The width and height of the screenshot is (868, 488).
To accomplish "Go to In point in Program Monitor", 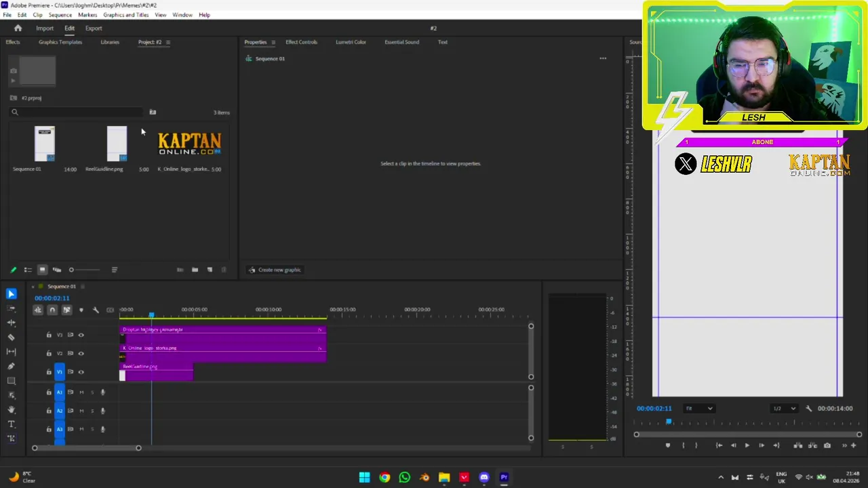I will (x=719, y=445).
